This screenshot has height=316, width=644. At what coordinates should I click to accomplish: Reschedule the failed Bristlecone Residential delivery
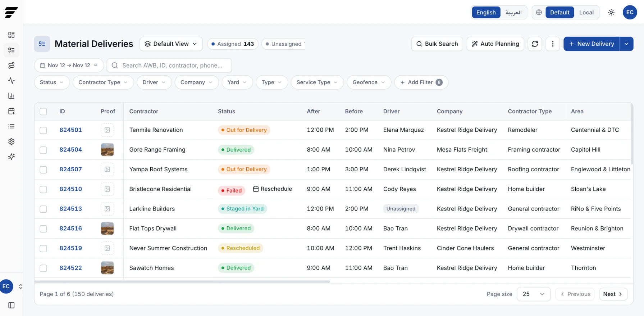coord(273,189)
